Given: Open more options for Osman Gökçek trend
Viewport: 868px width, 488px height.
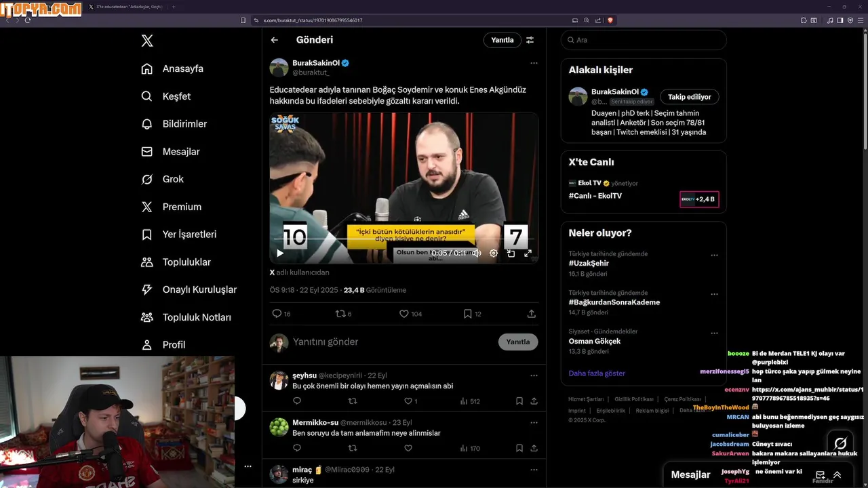Looking at the screenshot, I should (714, 333).
